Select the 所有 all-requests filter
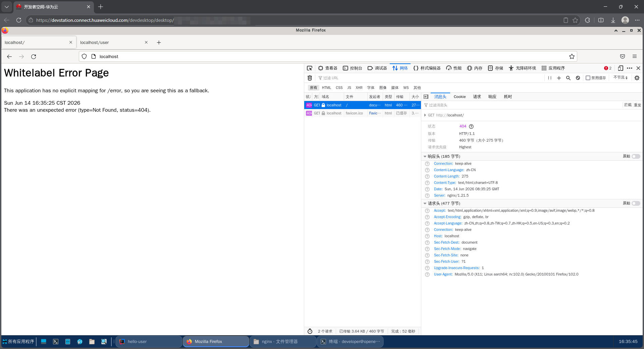The image size is (644, 349). 313,88
